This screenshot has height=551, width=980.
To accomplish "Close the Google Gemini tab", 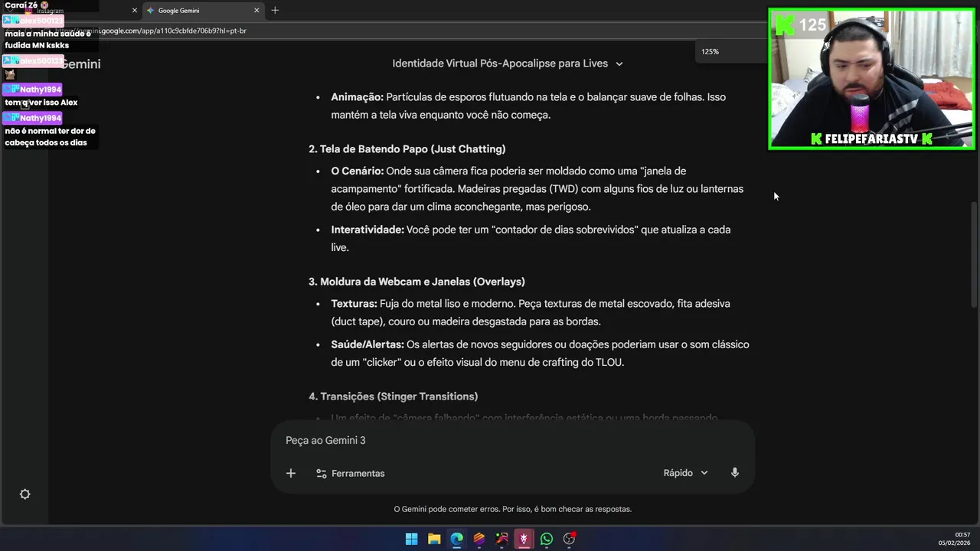I will [x=256, y=11].
